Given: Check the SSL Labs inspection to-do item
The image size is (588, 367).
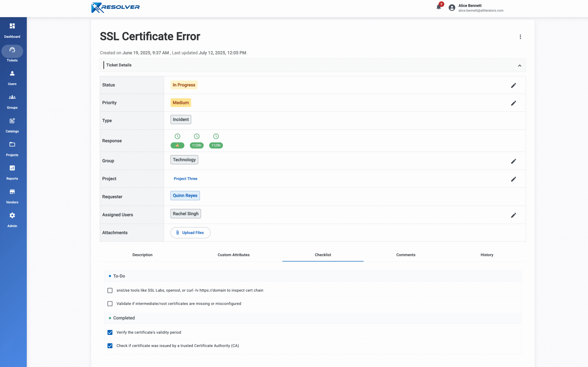Looking at the screenshot, I should point(110,290).
